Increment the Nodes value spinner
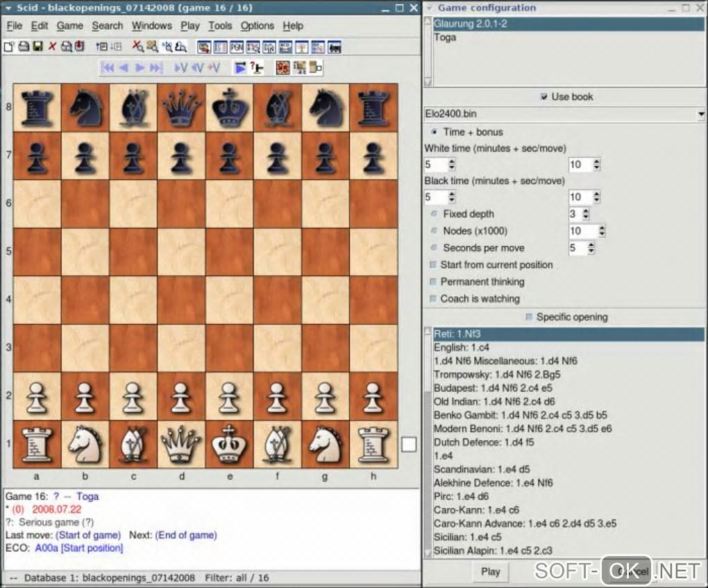This screenshot has height=588, width=708. [x=601, y=228]
